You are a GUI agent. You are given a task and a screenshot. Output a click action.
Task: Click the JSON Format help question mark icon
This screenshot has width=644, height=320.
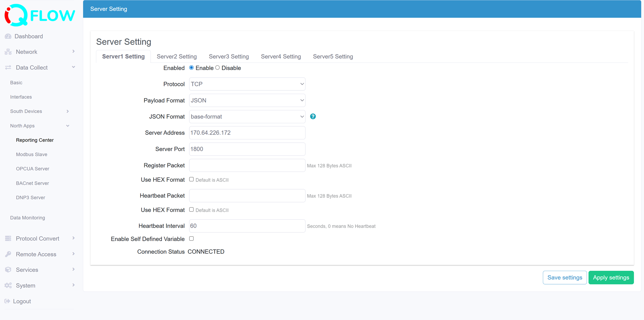coord(313,116)
